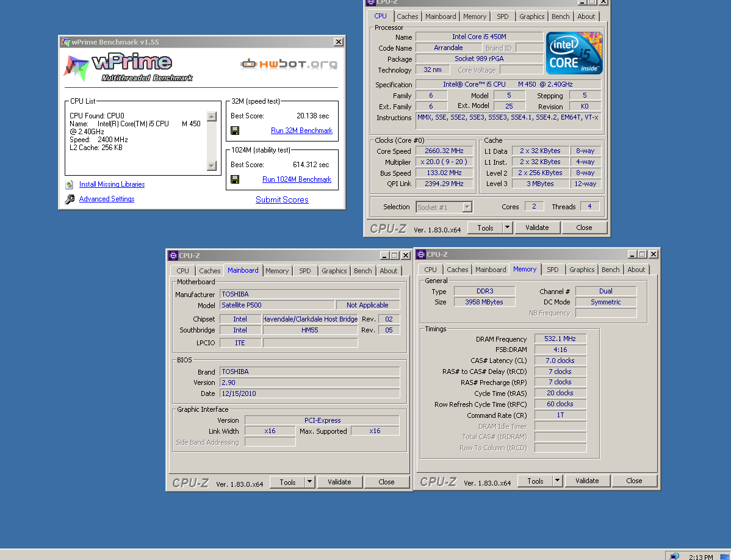Click the Intel Core i5 badge
Image resolution: width=731 pixels, height=560 pixels.
(x=574, y=53)
